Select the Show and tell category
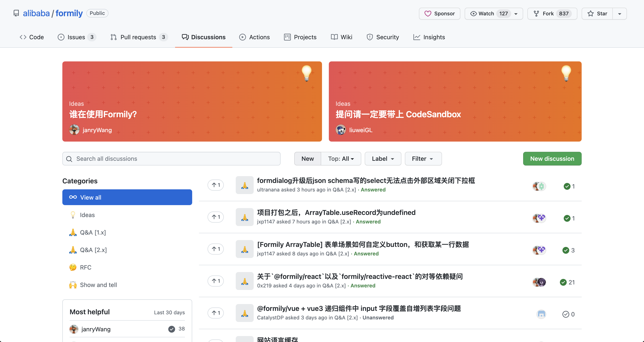644x342 pixels. tap(127, 285)
